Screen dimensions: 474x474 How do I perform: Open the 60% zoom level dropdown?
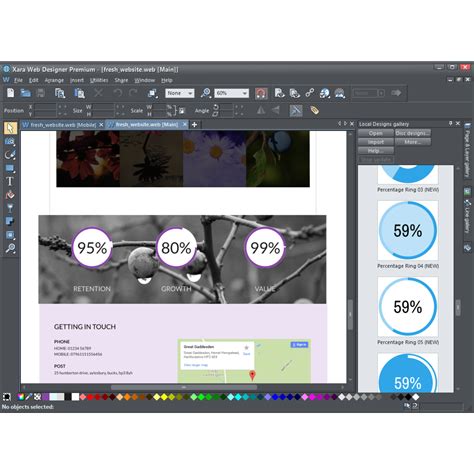pos(232,93)
